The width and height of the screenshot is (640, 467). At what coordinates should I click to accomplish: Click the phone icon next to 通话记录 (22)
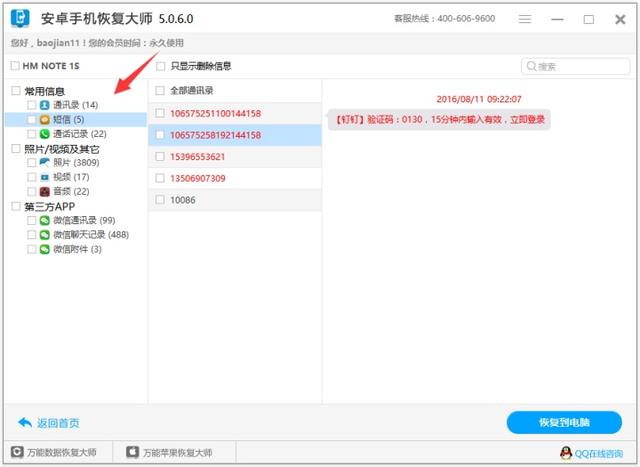[x=44, y=134]
